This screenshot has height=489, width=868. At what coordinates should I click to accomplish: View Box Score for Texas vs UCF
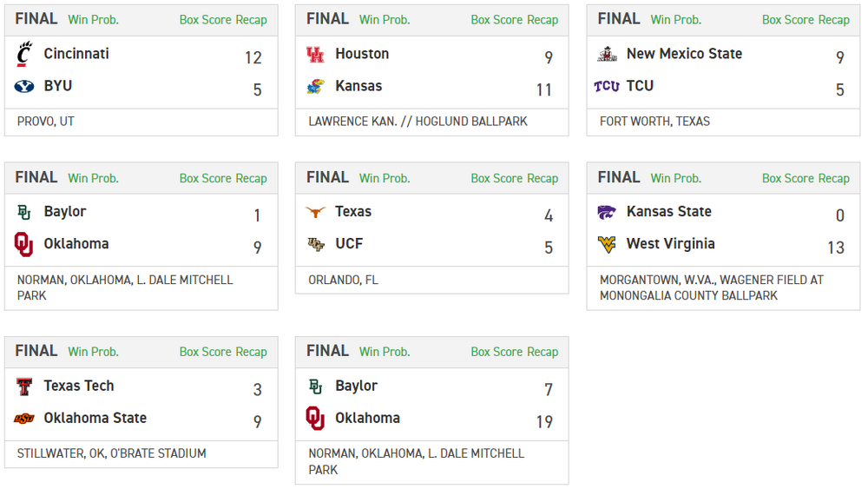tap(496, 178)
